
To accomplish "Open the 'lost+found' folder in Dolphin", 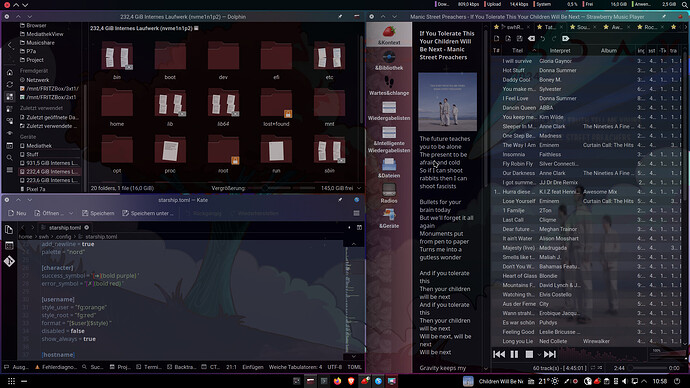I will [x=276, y=108].
